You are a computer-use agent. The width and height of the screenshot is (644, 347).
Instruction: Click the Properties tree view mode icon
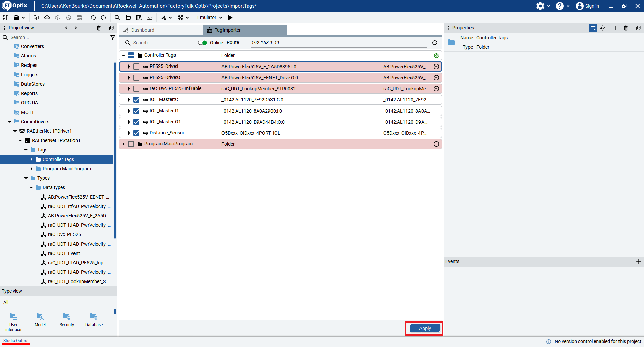(593, 28)
